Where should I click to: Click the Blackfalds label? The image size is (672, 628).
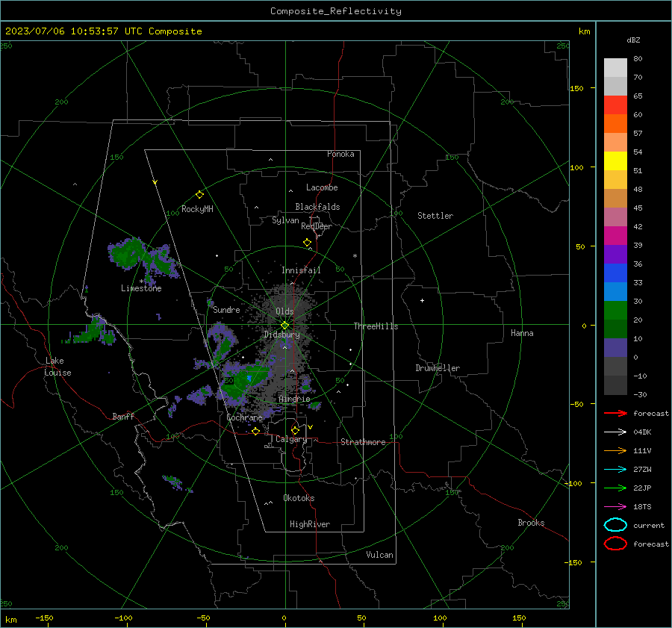[x=317, y=207]
